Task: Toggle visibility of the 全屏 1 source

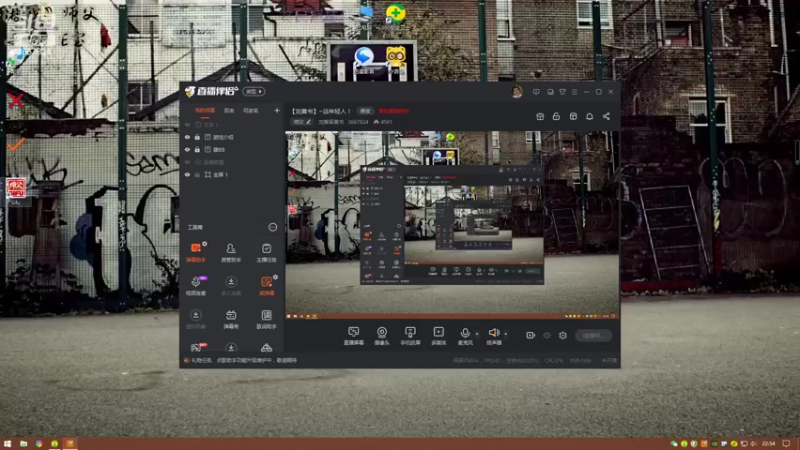Action: pyautogui.click(x=187, y=174)
